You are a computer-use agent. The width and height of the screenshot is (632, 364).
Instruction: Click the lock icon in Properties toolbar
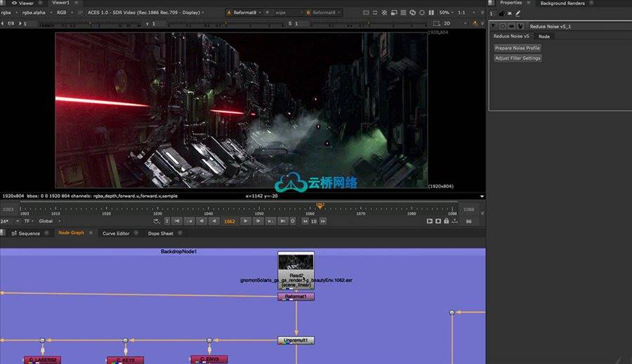(x=500, y=13)
